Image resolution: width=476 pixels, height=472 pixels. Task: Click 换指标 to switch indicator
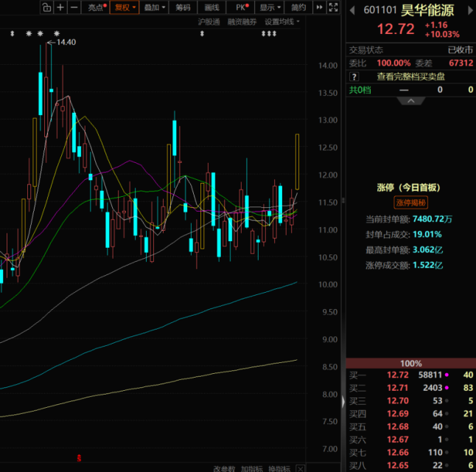279,468
